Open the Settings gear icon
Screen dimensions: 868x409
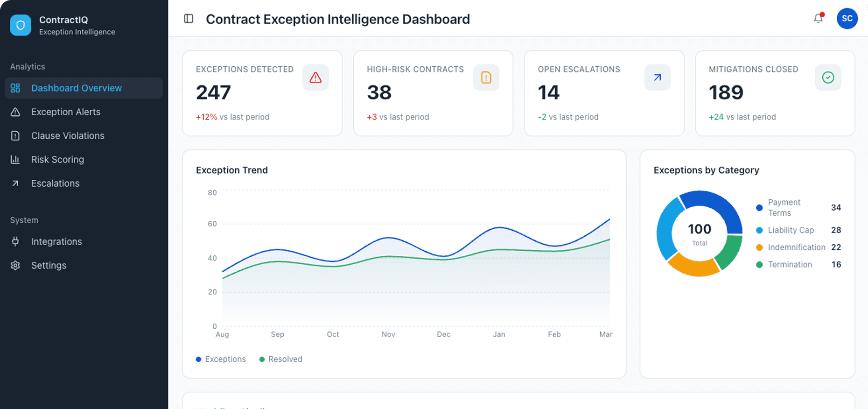[15, 265]
